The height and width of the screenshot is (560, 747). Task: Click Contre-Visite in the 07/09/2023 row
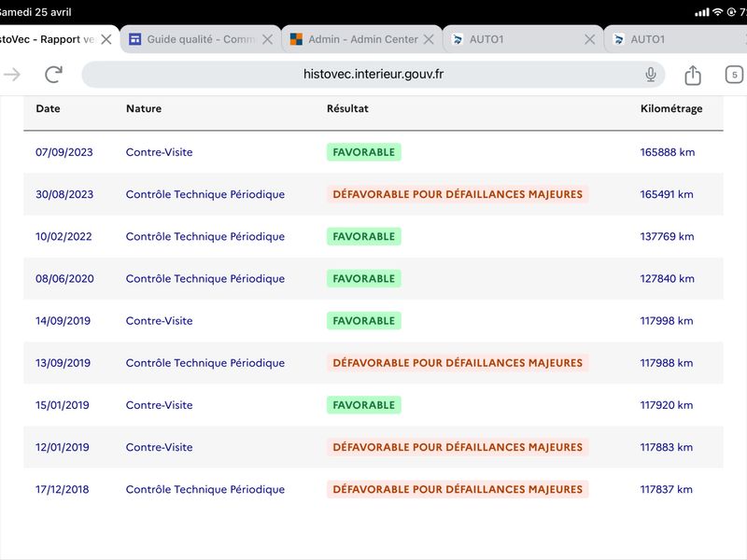click(x=159, y=152)
